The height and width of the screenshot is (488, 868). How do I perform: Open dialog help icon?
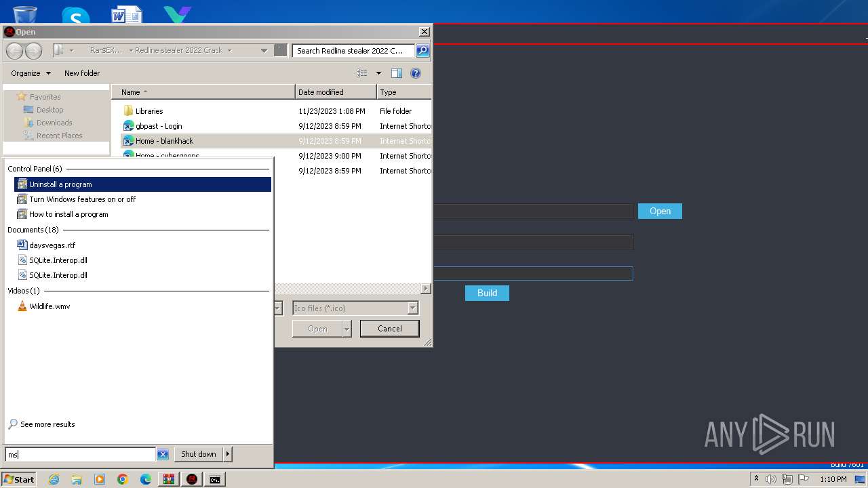416,73
